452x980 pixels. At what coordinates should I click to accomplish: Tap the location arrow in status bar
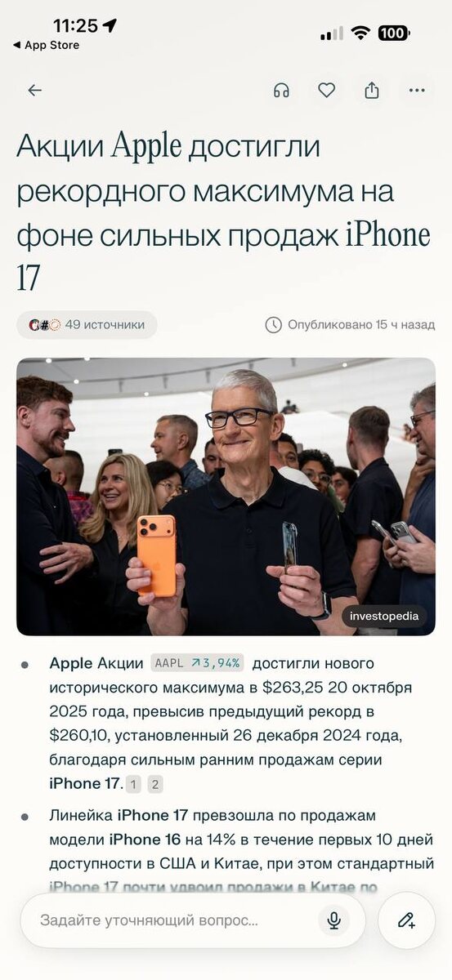(110, 25)
